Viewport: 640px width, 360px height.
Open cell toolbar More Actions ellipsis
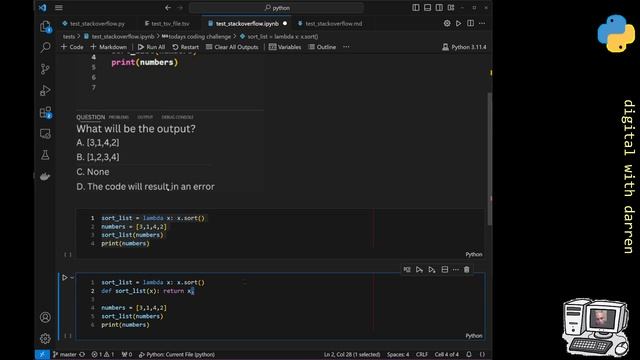coord(456,269)
